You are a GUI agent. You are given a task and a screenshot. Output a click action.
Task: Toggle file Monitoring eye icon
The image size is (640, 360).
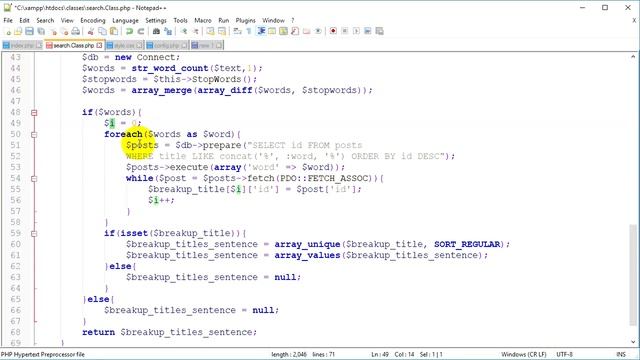[x=318, y=31]
